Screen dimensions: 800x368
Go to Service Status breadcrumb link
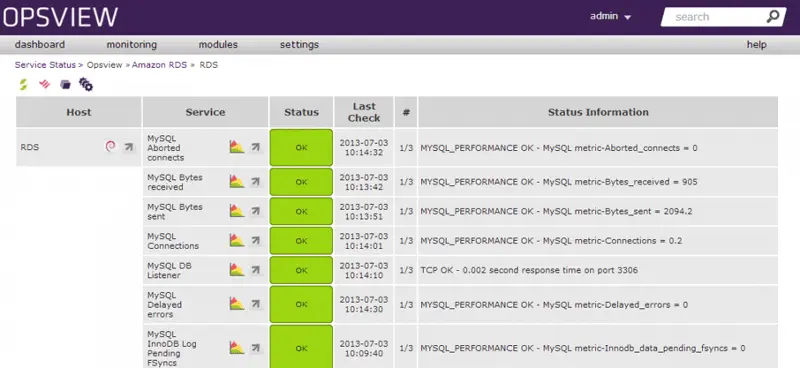point(45,65)
